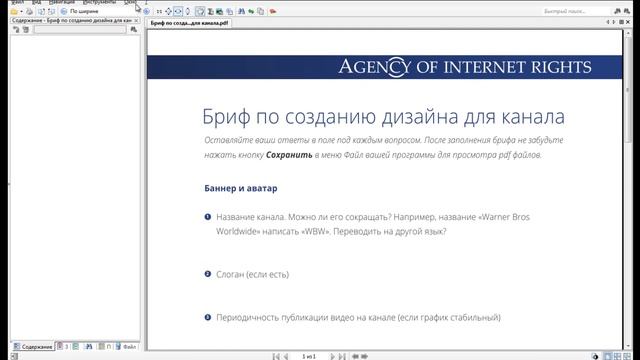Select the Файл tab at sidebar bottom
The height and width of the screenshot is (360, 640).
126,347
